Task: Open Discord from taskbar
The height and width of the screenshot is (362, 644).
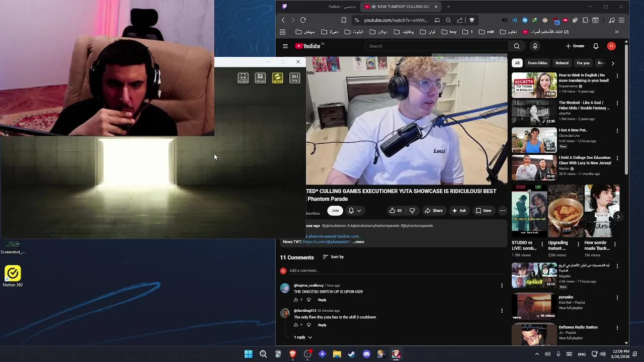Action: point(366,354)
